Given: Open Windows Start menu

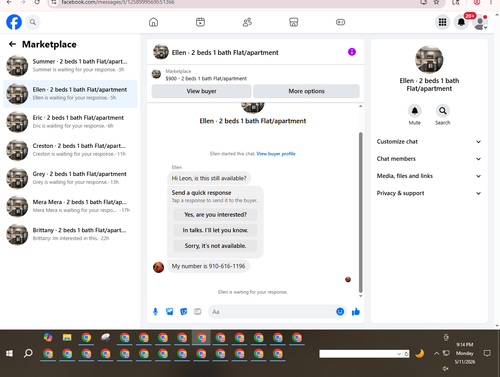Looking at the screenshot, I should click(x=9, y=353).
